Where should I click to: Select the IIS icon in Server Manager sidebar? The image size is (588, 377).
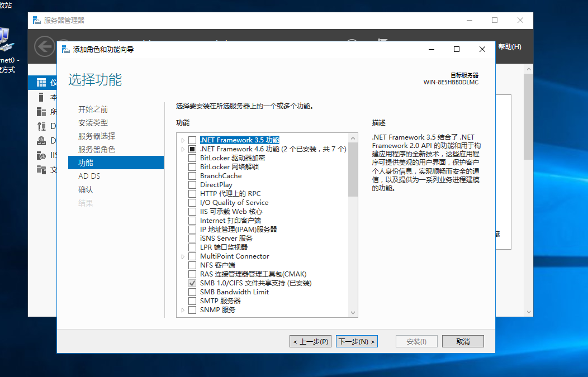click(41, 155)
